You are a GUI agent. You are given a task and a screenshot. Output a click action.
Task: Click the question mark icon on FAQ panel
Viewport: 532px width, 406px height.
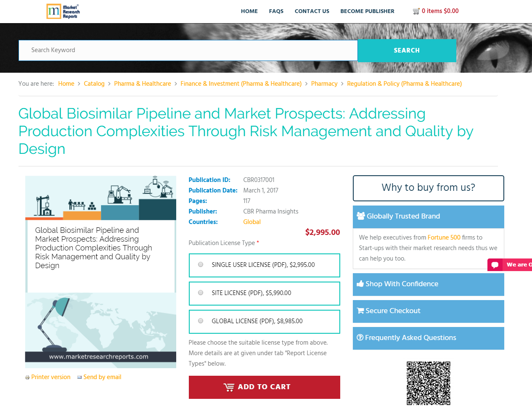tap(360, 337)
